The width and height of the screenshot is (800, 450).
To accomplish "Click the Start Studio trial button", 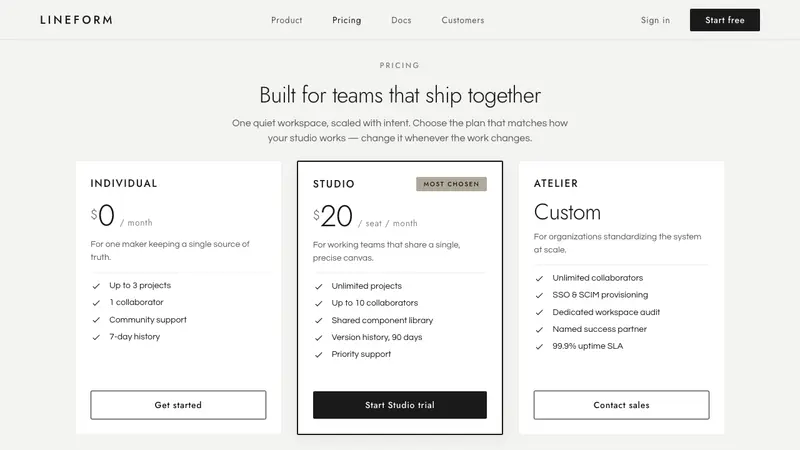I will (399, 405).
